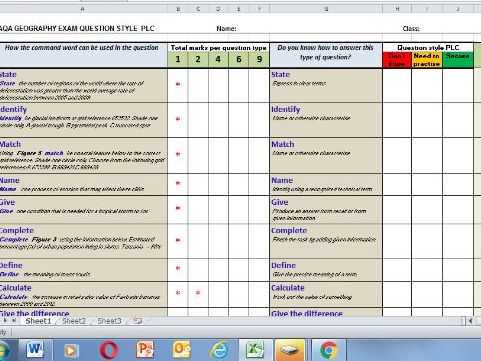Click the 'Name:' label cell

coord(226,29)
